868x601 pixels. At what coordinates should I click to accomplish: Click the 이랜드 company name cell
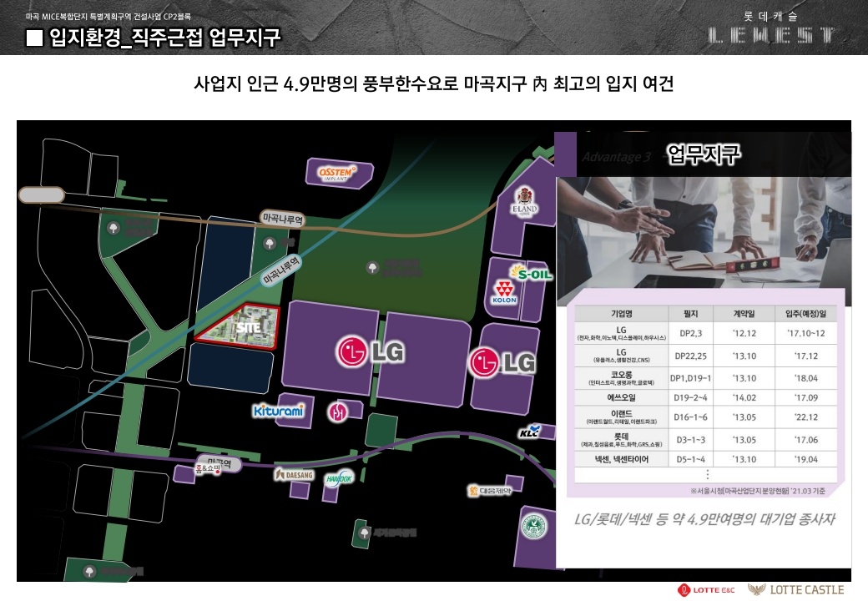[x=621, y=417]
